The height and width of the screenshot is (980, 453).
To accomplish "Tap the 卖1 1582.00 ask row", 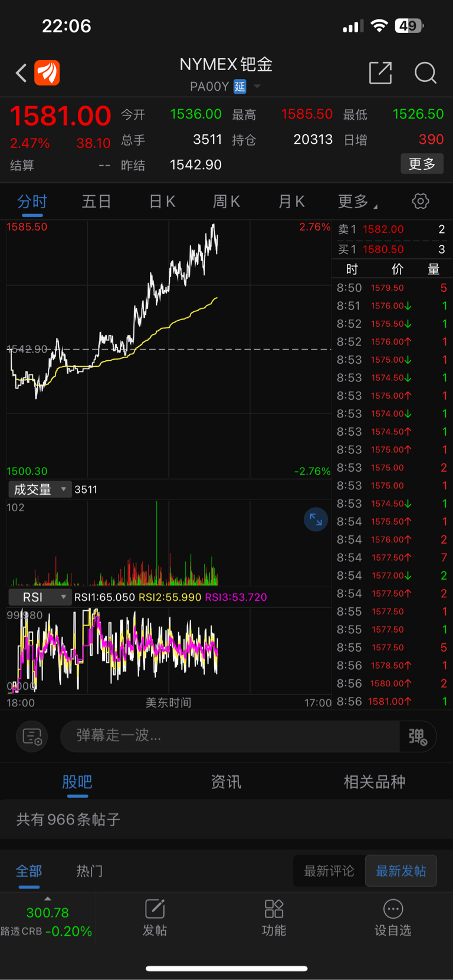I will 392,229.
